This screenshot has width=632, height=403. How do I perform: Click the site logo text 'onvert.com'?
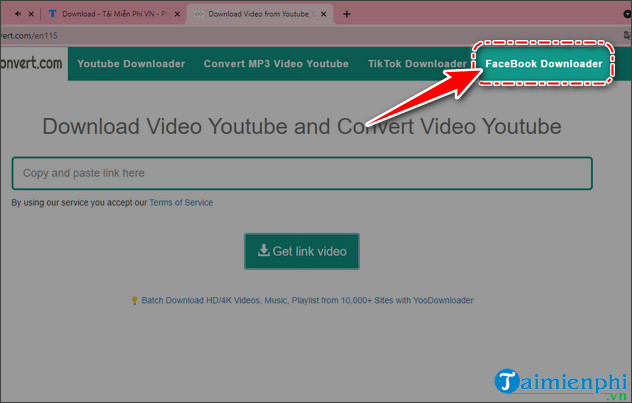coord(31,63)
